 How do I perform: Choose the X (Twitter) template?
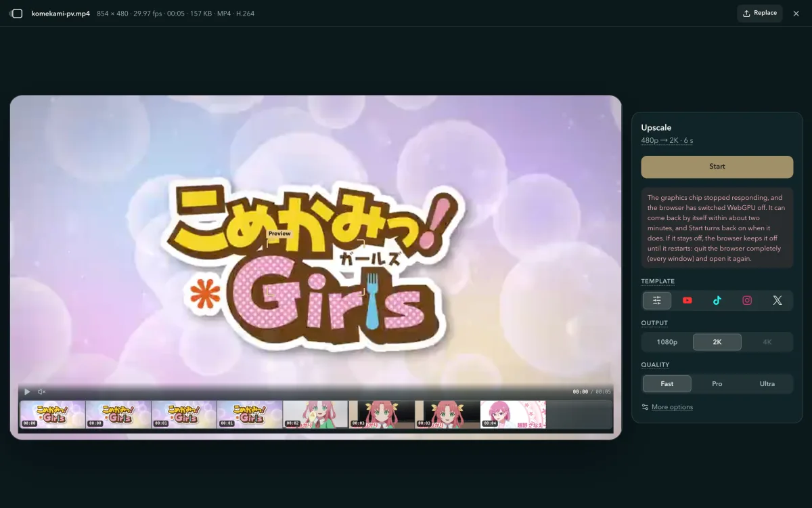click(x=777, y=301)
